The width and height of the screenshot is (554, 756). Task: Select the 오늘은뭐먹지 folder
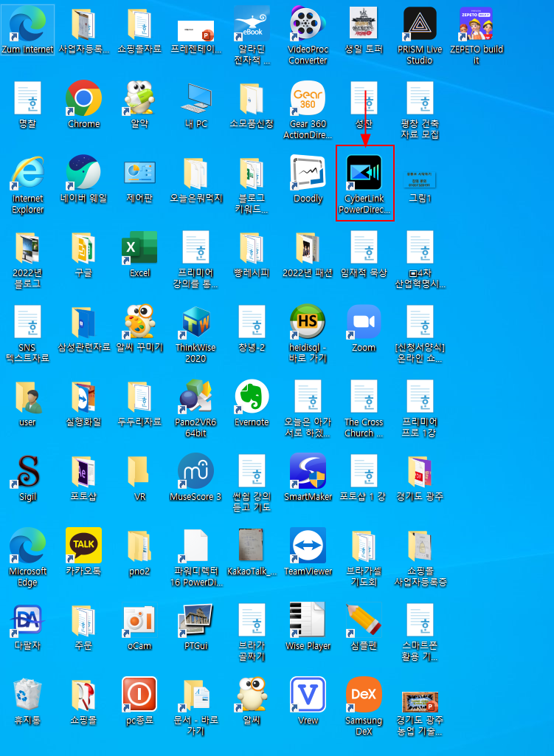tap(195, 173)
